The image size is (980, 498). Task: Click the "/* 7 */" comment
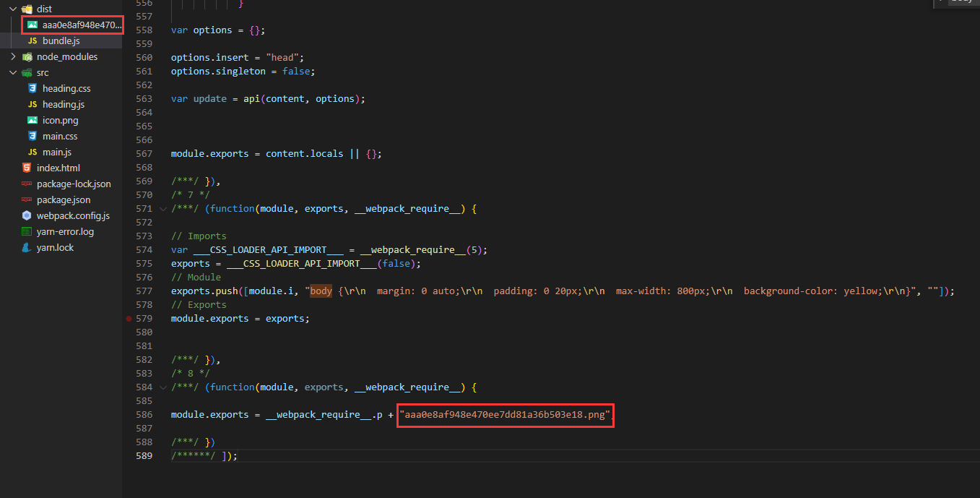[x=191, y=195]
